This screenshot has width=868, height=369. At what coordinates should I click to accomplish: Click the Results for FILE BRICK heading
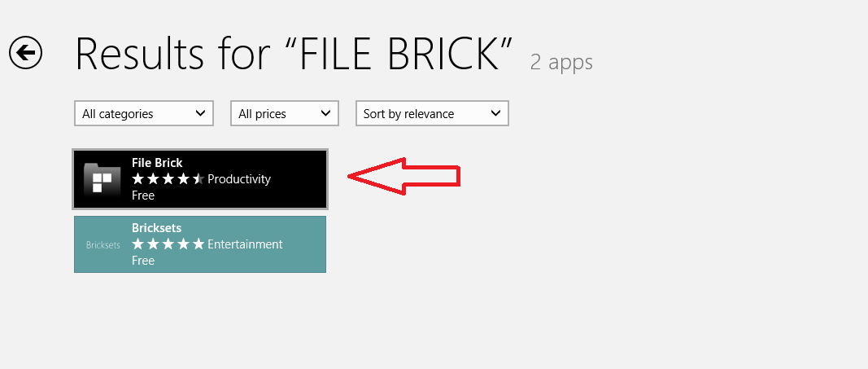pyautogui.click(x=294, y=54)
